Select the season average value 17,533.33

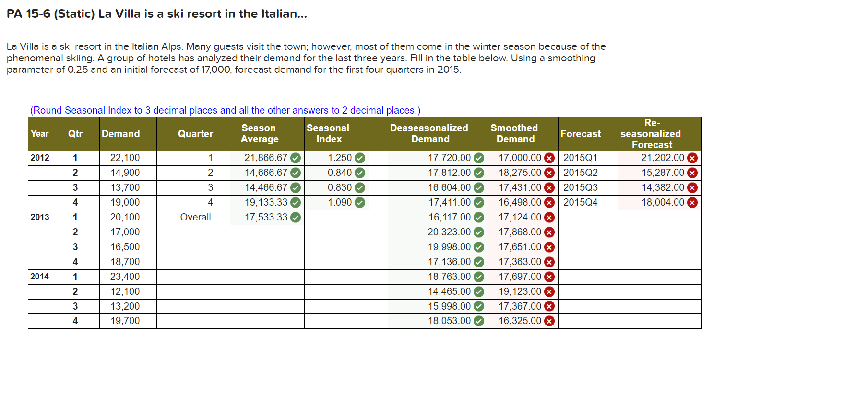(x=266, y=217)
